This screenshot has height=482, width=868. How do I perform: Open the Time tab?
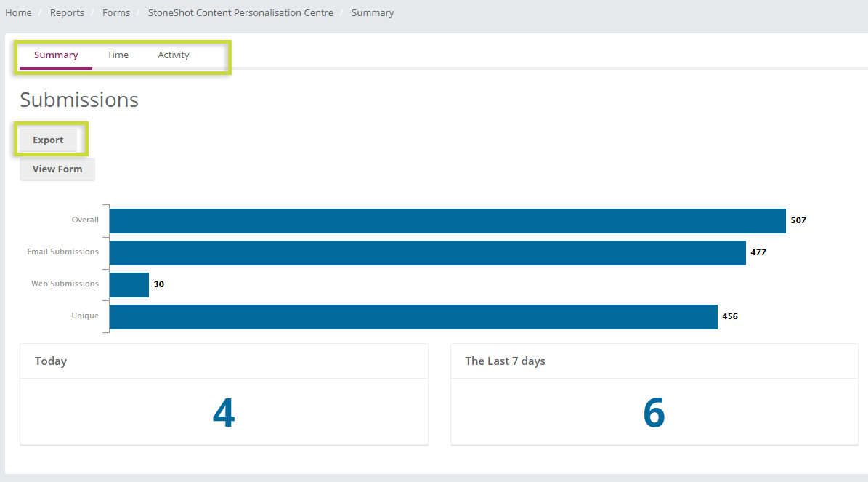click(118, 55)
